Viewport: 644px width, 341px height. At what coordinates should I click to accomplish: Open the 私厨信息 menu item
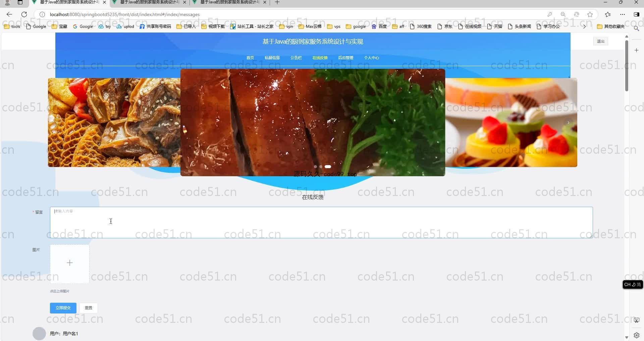(x=272, y=58)
